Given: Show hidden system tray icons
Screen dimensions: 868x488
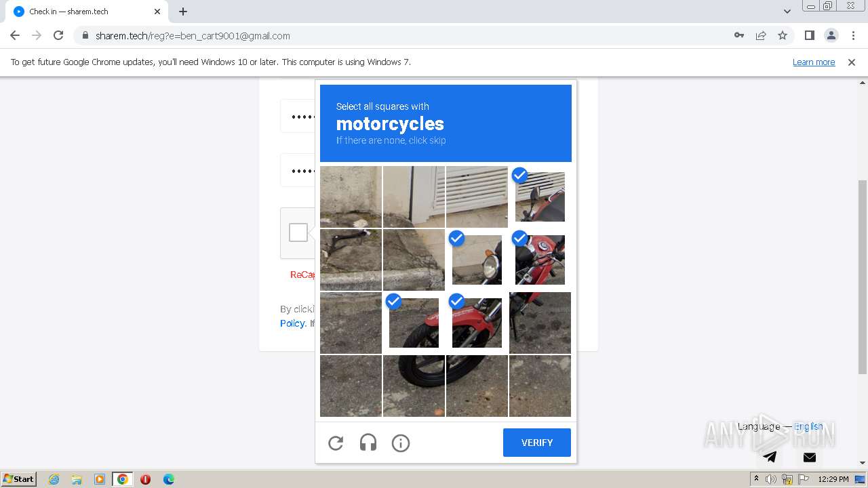Looking at the screenshot, I should click(756, 479).
